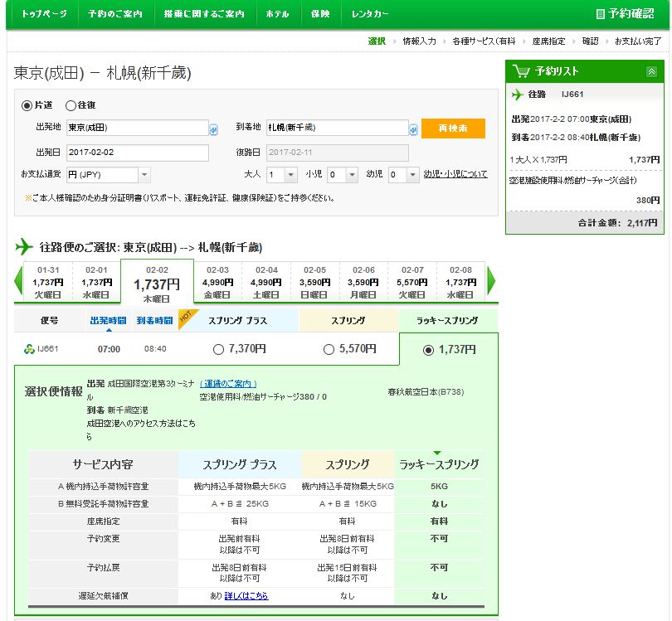Click the disabled 復路日 field 2017-02-11

click(x=338, y=153)
